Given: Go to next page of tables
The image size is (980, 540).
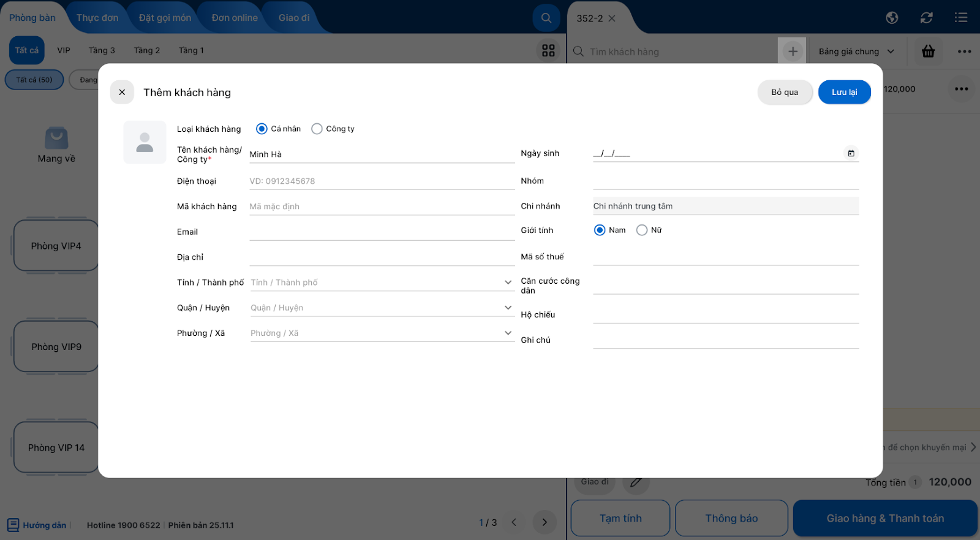Looking at the screenshot, I should coord(545,522).
